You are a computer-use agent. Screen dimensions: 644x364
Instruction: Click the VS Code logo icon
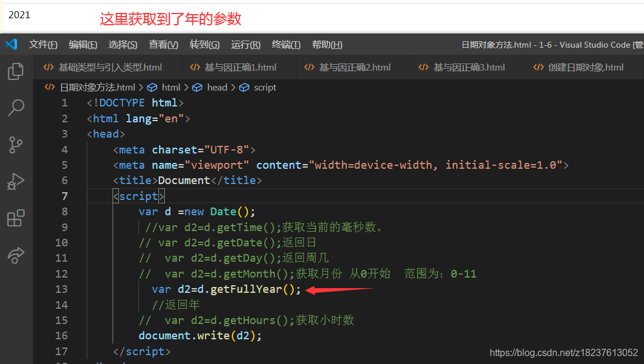(12, 44)
